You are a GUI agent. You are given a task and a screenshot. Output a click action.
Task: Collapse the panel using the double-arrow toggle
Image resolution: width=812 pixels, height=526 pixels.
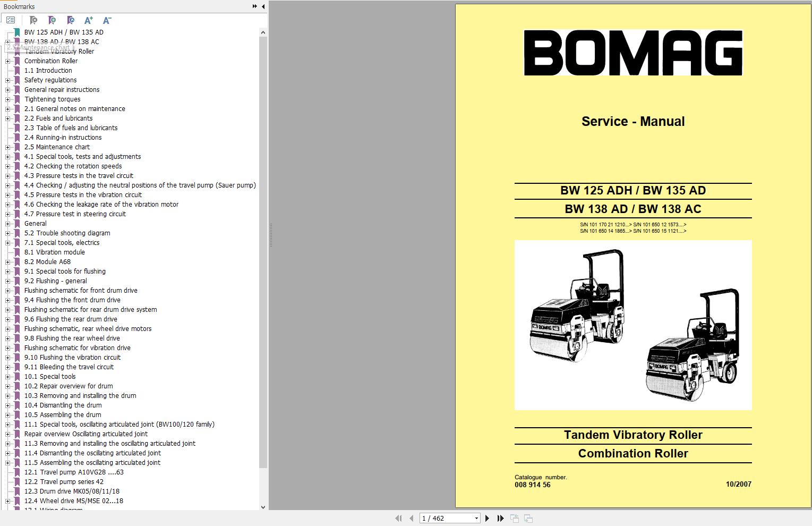tap(254, 6)
